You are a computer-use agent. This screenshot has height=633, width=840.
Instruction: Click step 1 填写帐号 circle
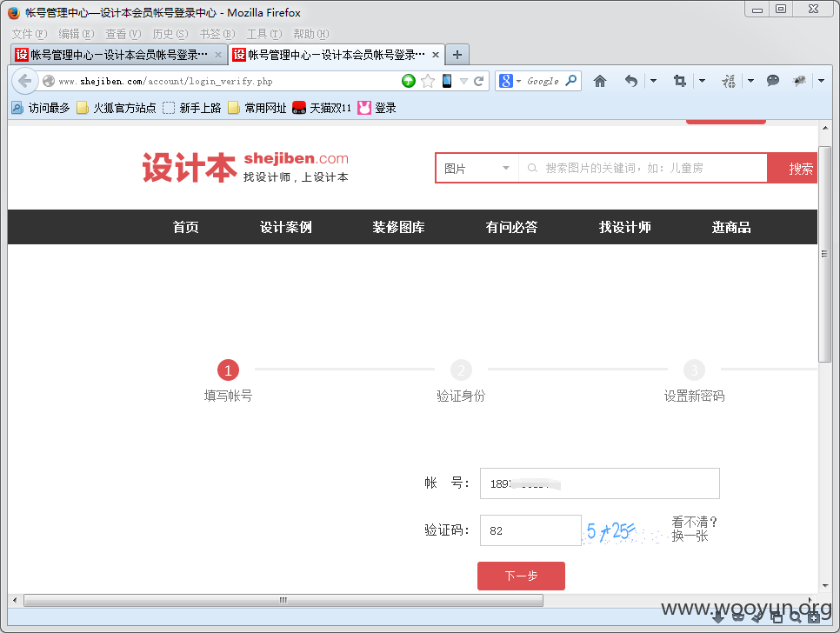point(228,370)
